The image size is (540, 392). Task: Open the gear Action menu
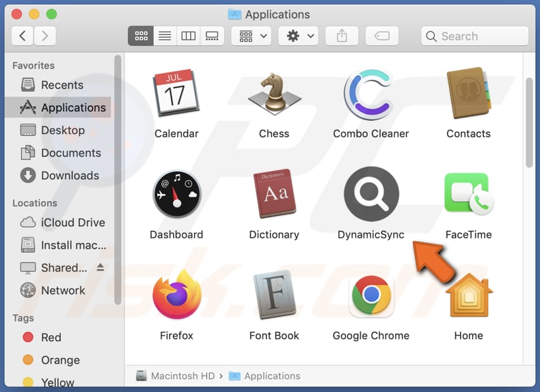click(x=299, y=36)
